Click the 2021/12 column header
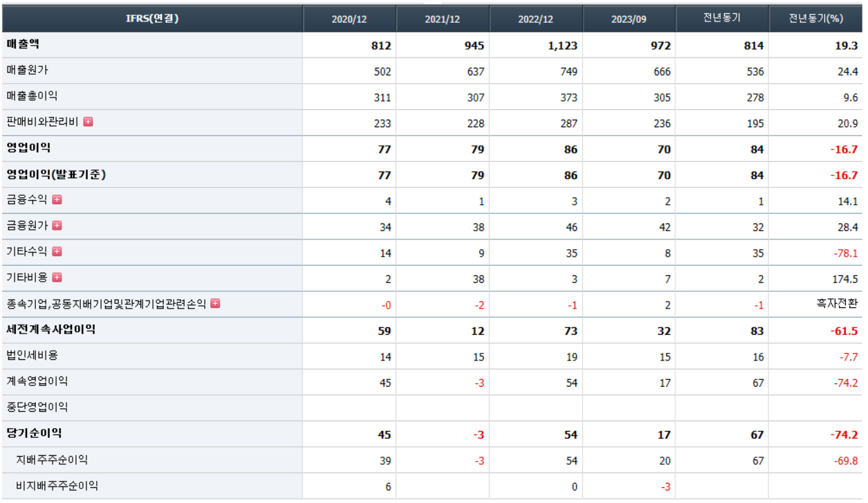The image size is (868, 503). click(443, 19)
